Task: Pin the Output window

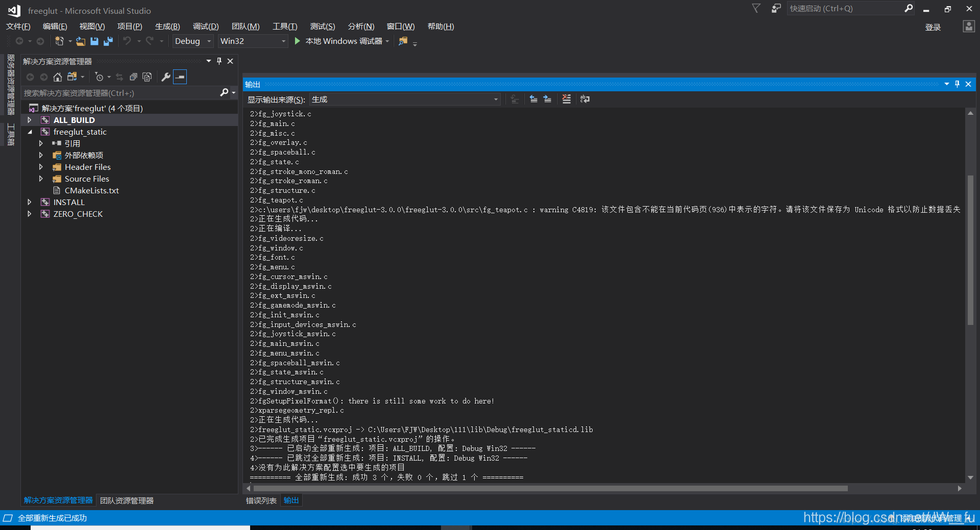Action: tap(957, 84)
